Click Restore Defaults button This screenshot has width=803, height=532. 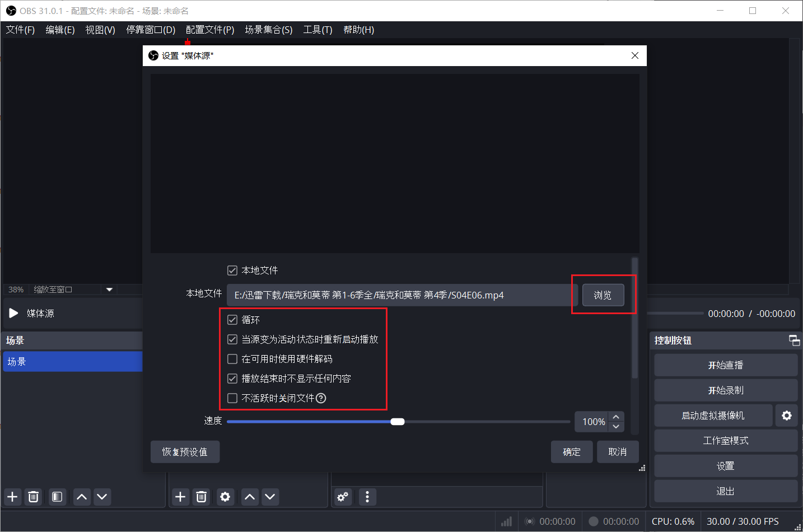[x=185, y=452]
